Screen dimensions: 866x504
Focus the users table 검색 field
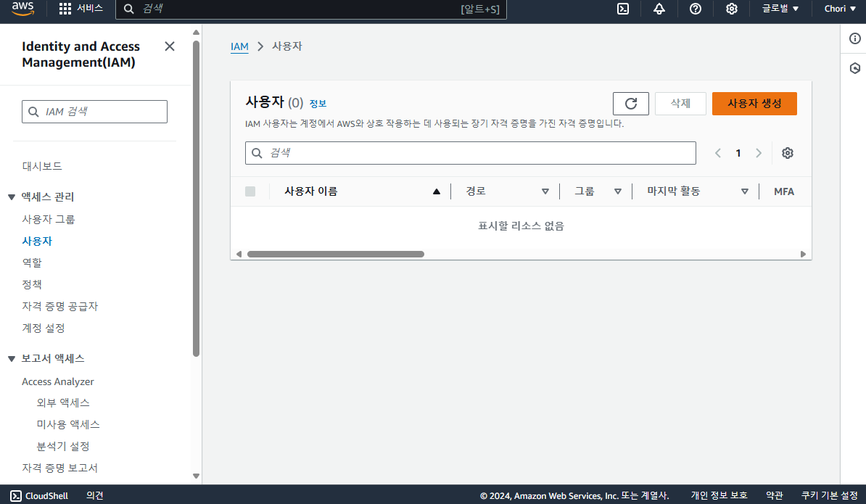471,153
